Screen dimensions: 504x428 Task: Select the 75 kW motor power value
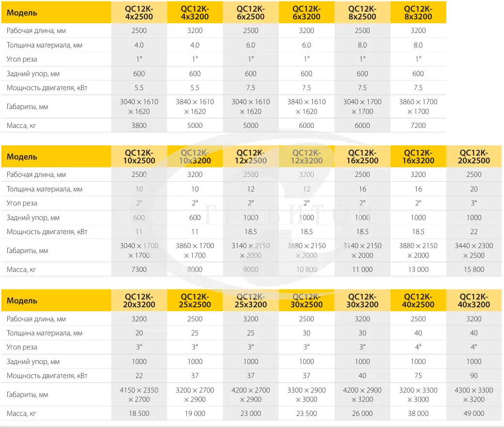click(418, 376)
